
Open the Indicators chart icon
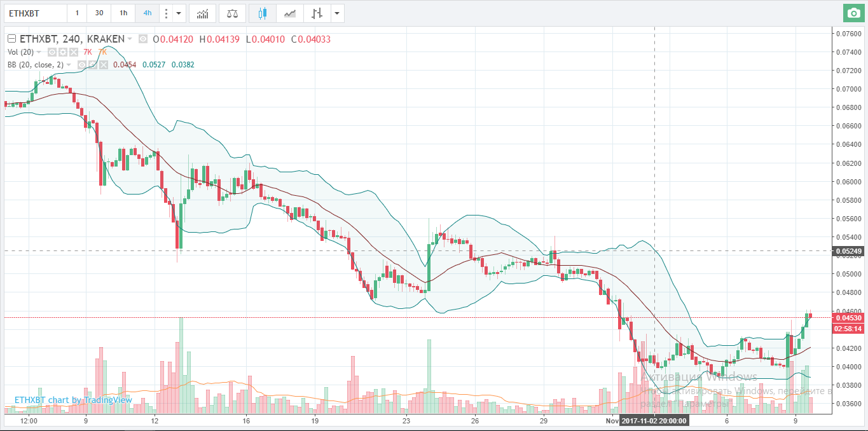pyautogui.click(x=202, y=13)
